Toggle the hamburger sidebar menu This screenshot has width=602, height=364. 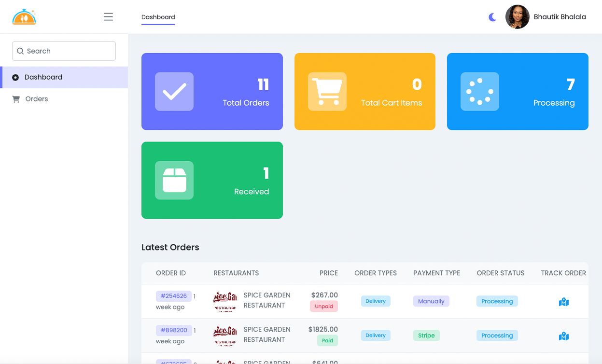[108, 17]
